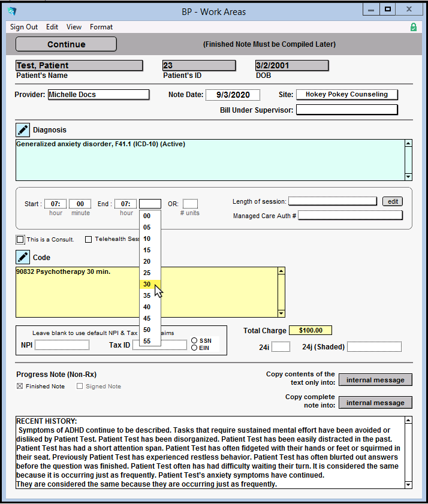Click internal message for copy complete note
Screen dimensions: 428x504
[375, 403]
